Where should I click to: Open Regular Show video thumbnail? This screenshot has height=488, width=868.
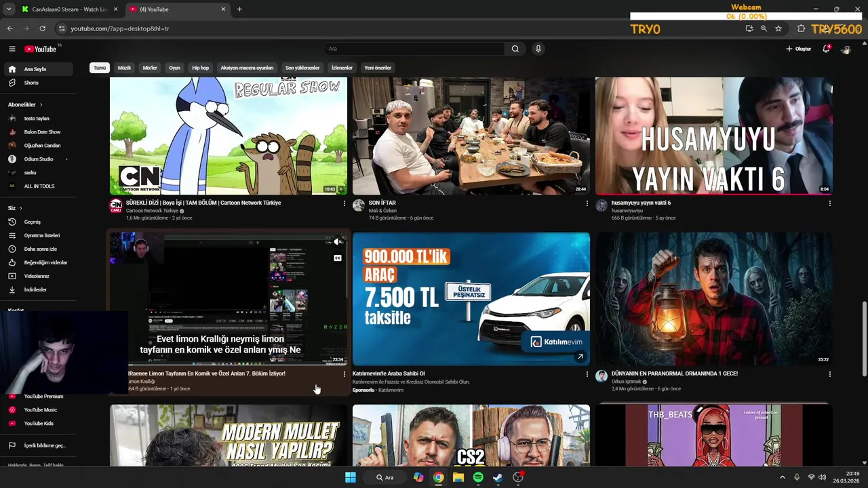pyautogui.click(x=229, y=136)
